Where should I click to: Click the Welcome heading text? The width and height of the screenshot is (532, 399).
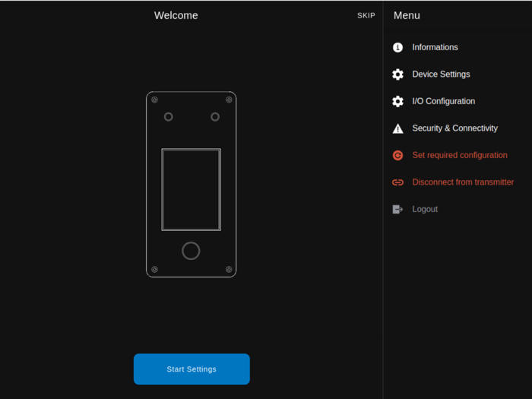176,16
